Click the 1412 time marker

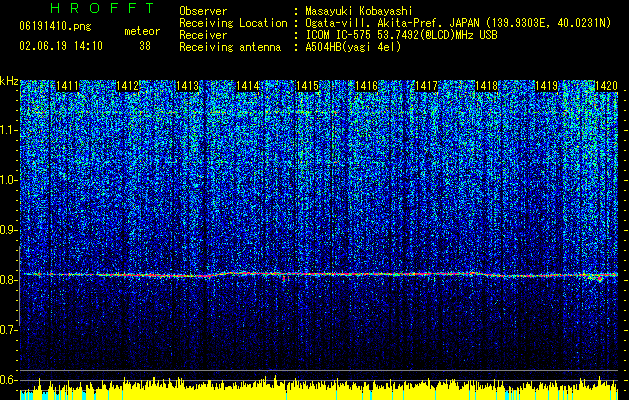click(x=128, y=86)
